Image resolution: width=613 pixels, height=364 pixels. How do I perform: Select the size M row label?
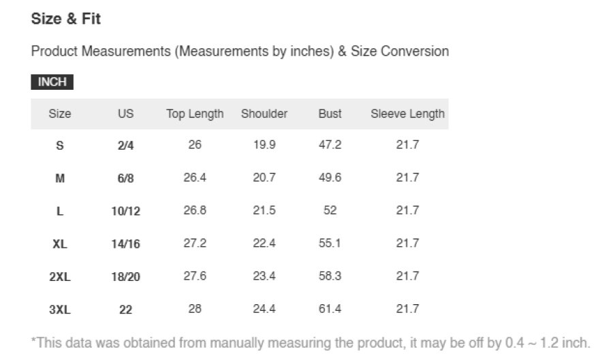[60, 178]
